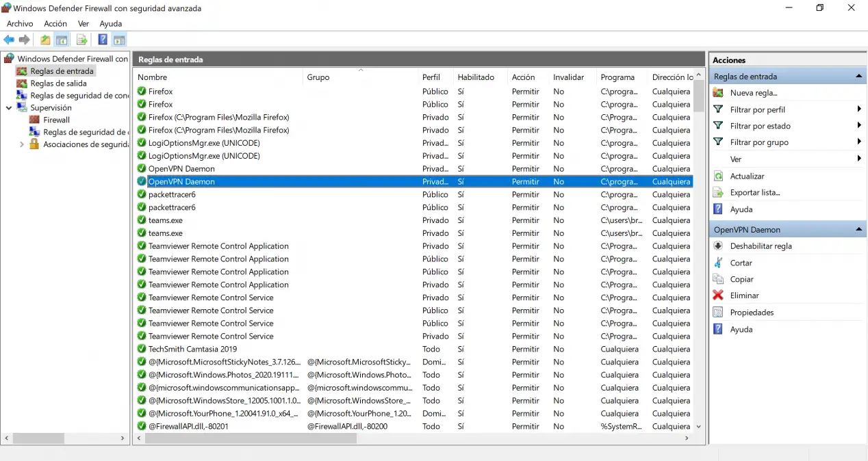Viewport: 868px width, 461px height.
Task: Click the Cortar scissors icon
Action: [718, 263]
